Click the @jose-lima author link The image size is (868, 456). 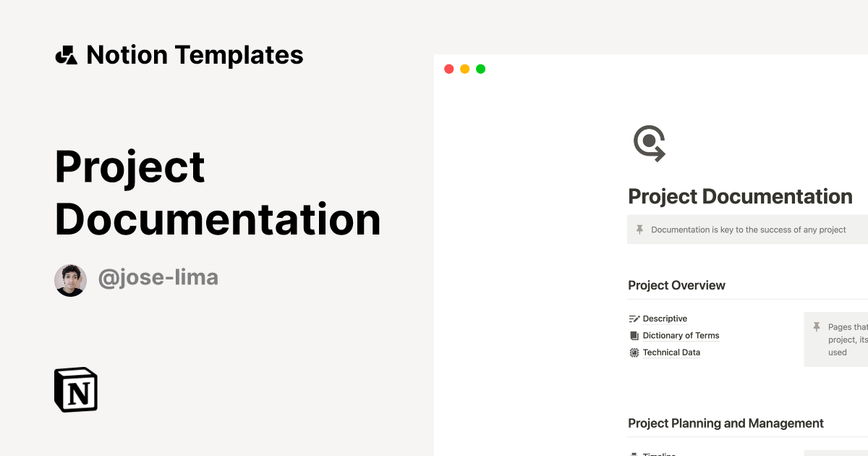pyautogui.click(x=158, y=277)
